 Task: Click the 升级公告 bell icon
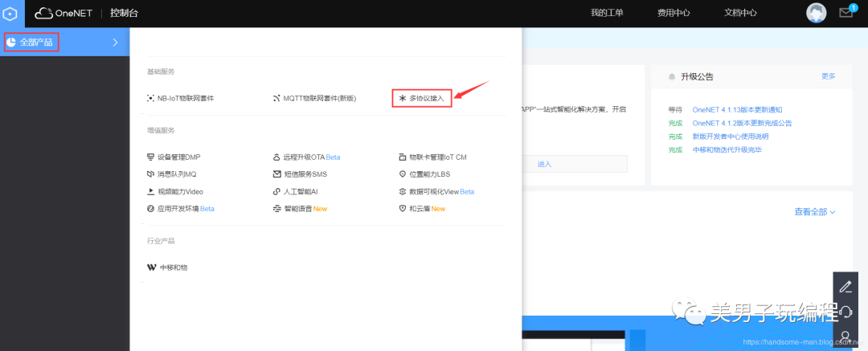(x=672, y=76)
